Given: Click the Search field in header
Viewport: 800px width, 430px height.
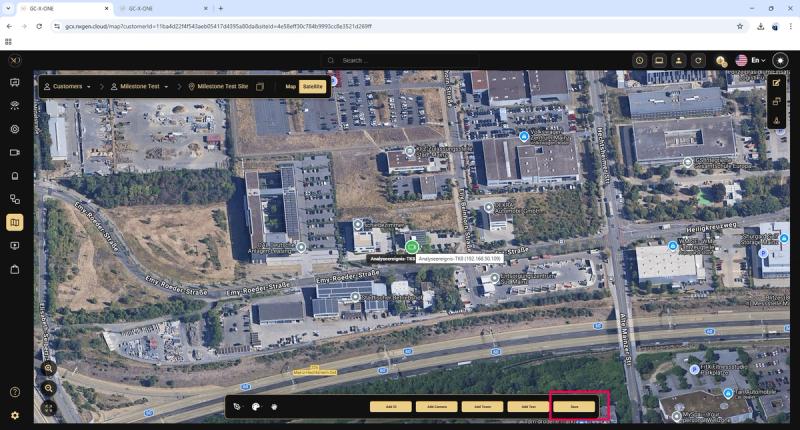Looking at the screenshot, I should pos(400,60).
